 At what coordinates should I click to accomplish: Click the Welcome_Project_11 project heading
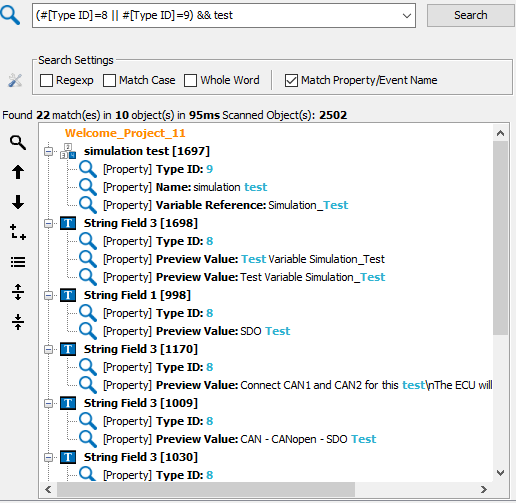point(125,133)
